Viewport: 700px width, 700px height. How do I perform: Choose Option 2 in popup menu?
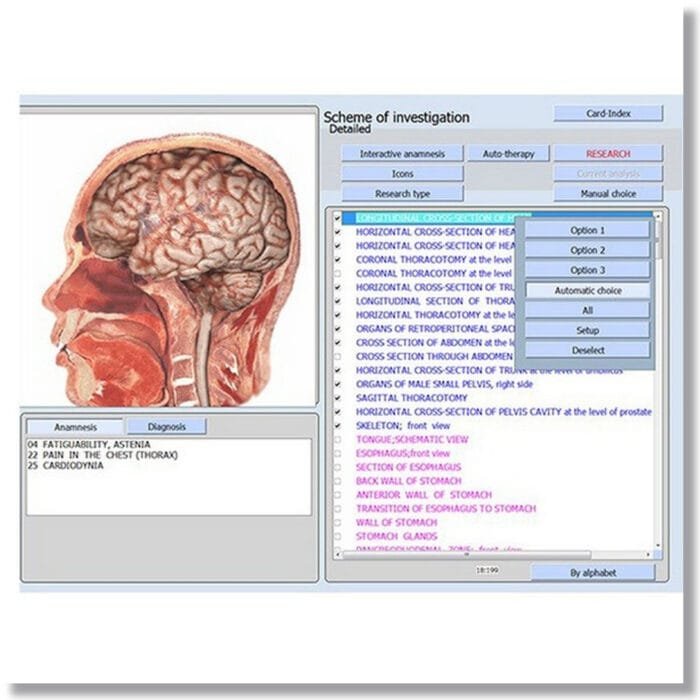588,250
